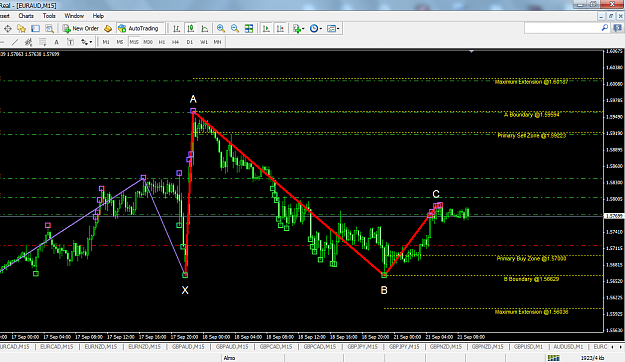Image resolution: width=625 pixels, height=362 pixels.
Task: Click the search magnifier icon
Action: (605, 28)
